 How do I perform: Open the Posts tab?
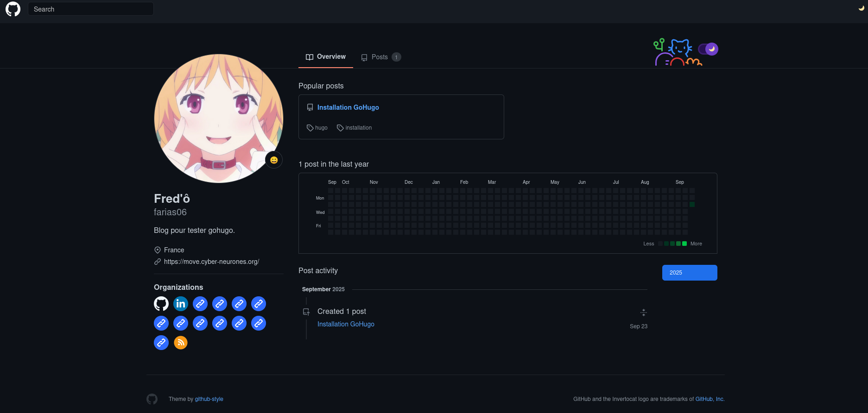tap(380, 57)
